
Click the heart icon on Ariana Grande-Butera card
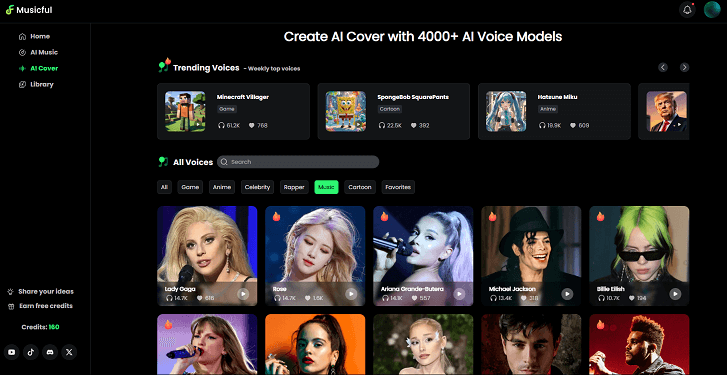(x=416, y=298)
